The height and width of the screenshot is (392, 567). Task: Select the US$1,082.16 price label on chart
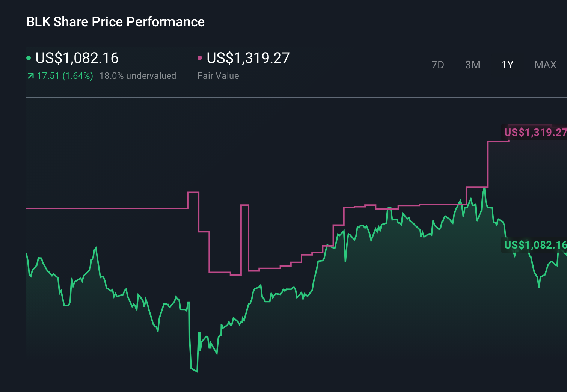point(535,246)
